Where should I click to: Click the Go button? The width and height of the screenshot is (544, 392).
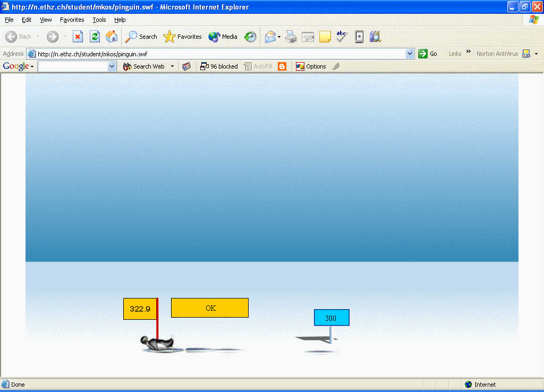(x=428, y=54)
